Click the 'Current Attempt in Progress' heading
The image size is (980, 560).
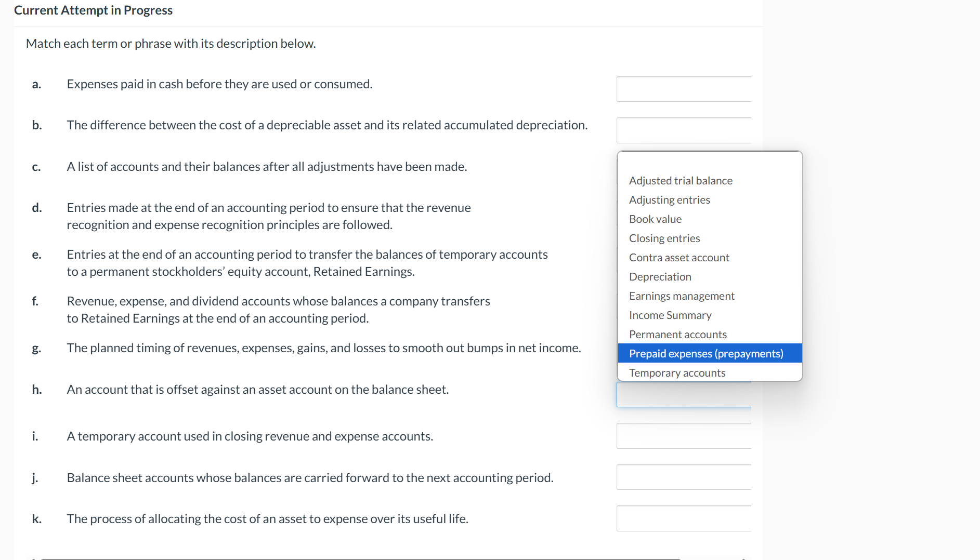coord(93,10)
